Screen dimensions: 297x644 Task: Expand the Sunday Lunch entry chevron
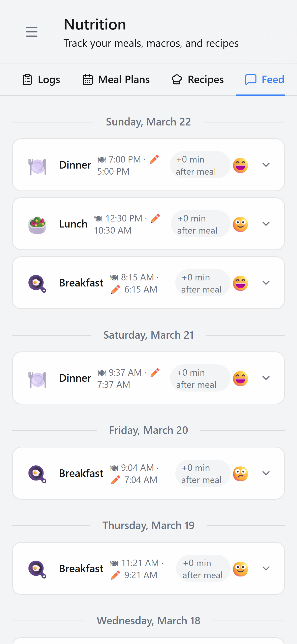pyautogui.click(x=266, y=224)
